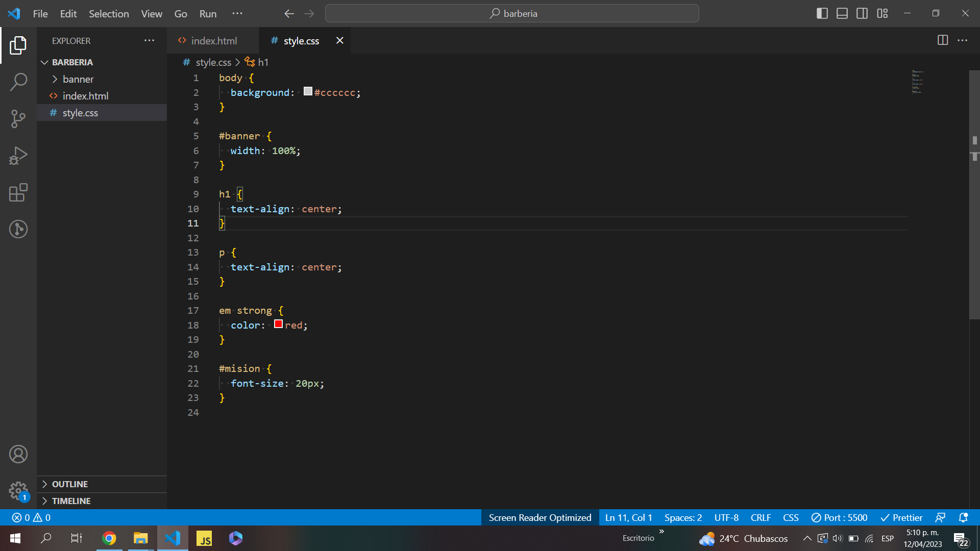Open File Explorer from the taskbar
The image size is (980, 551).
pyautogui.click(x=141, y=538)
